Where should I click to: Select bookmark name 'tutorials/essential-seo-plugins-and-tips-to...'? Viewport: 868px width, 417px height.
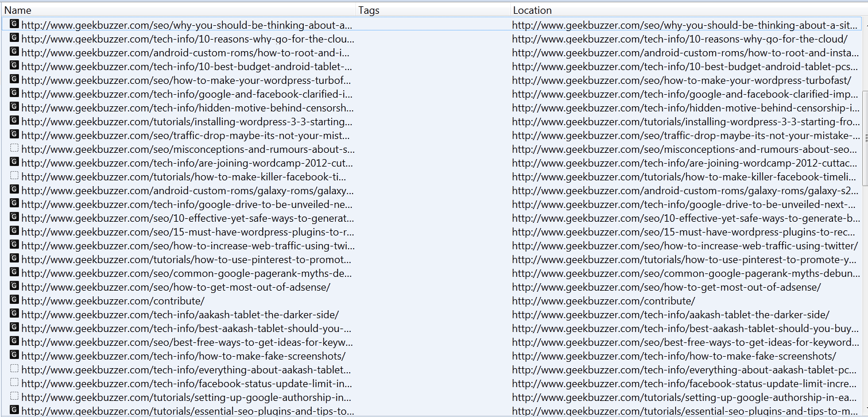pyautogui.click(x=188, y=411)
